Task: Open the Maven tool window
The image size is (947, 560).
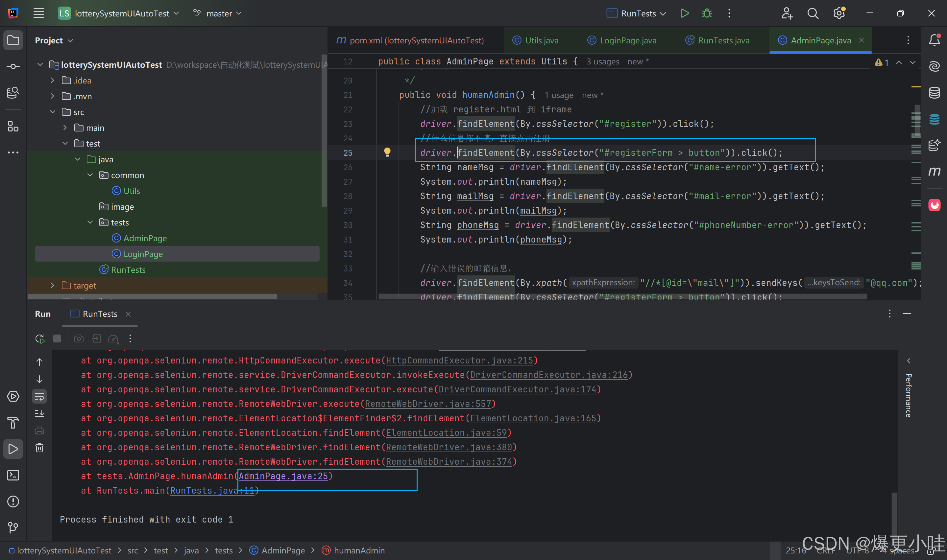Action: click(934, 172)
